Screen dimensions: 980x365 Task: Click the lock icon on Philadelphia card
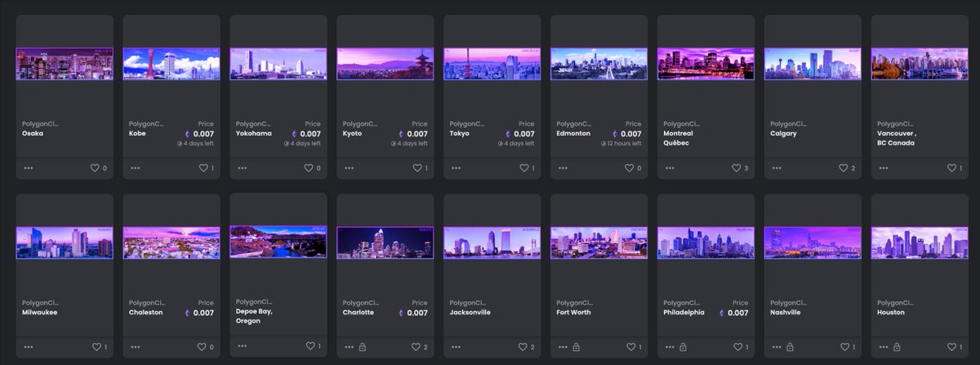(683, 347)
